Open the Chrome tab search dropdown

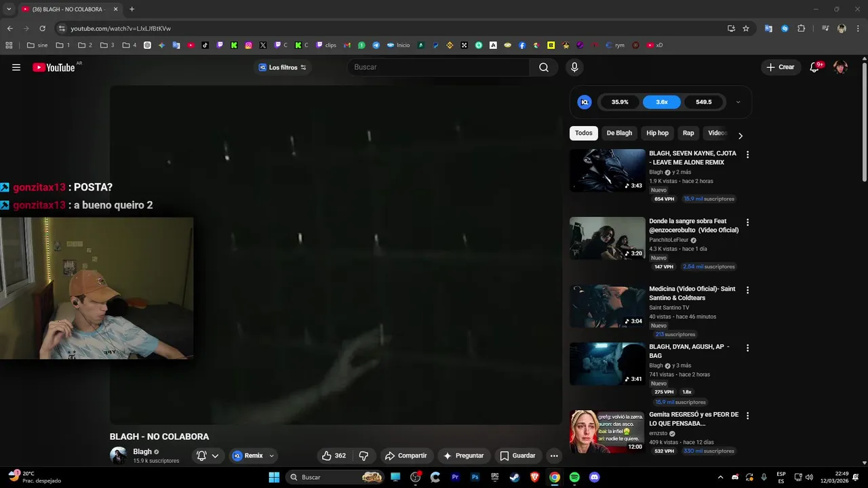point(9,9)
